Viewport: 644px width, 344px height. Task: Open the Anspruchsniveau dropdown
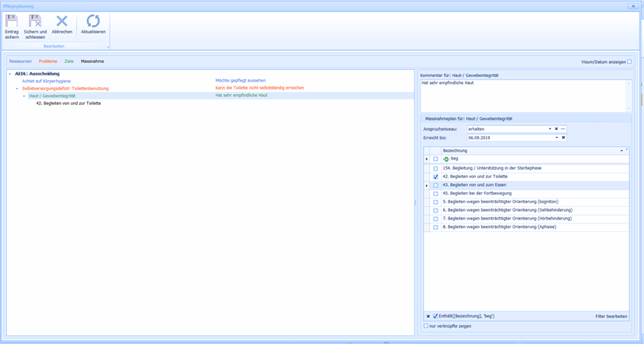click(x=550, y=129)
